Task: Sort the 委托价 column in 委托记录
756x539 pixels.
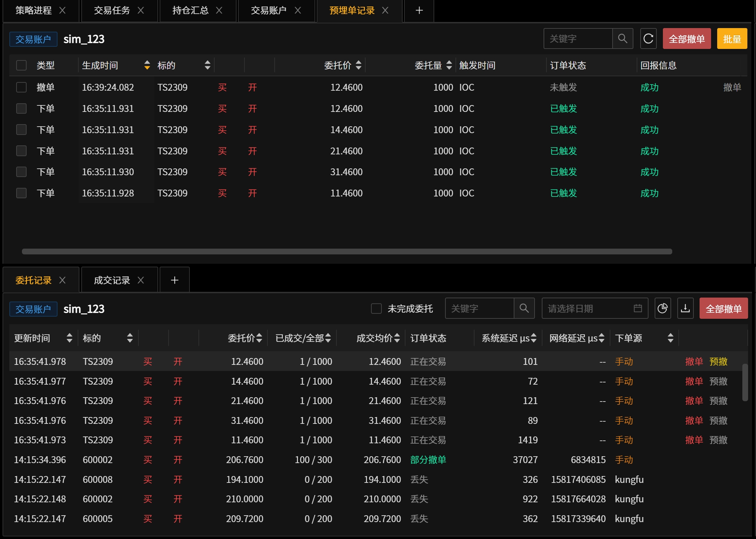Action: pyautogui.click(x=260, y=338)
